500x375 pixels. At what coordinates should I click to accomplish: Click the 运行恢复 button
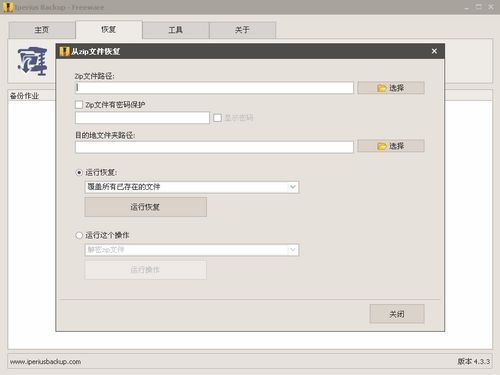(146, 207)
